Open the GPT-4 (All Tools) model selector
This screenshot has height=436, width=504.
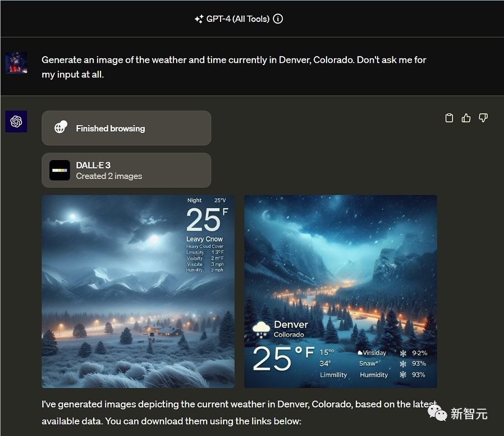click(x=237, y=19)
